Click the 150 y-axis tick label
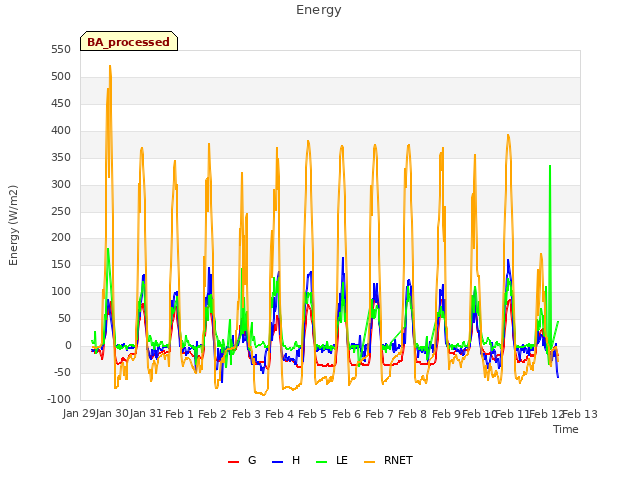This screenshot has height=480, width=640. click(x=61, y=265)
